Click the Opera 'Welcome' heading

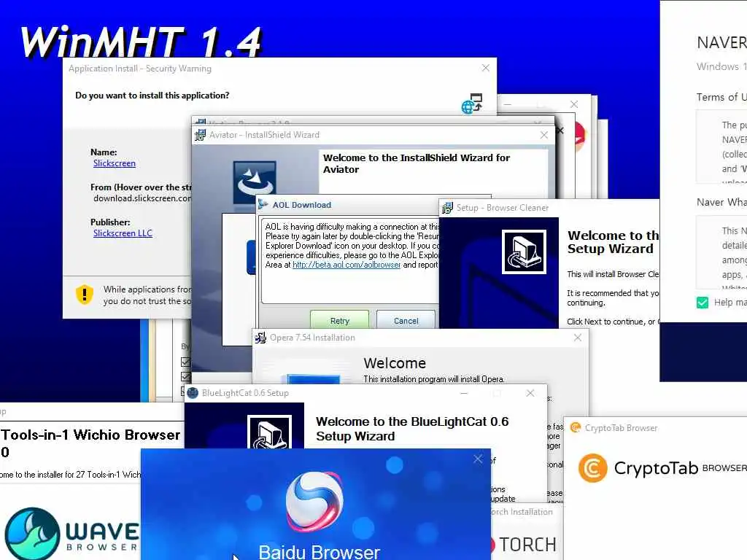coord(395,363)
